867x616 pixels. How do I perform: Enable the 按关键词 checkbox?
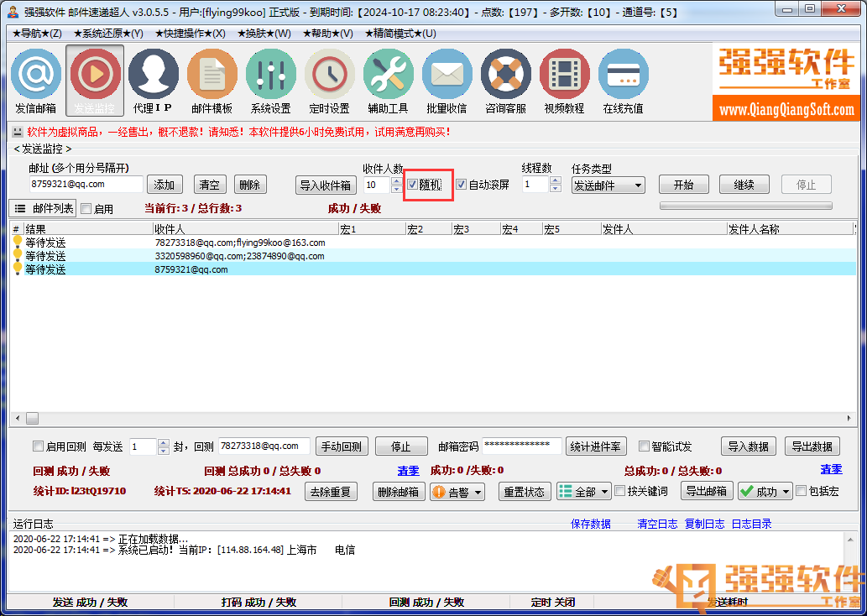click(x=620, y=491)
